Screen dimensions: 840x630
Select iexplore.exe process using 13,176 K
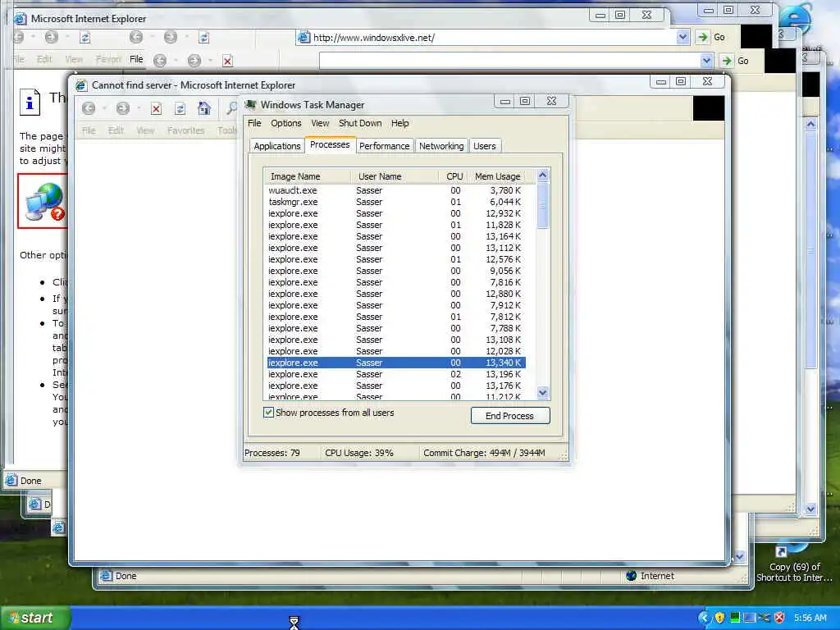(396, 386)
